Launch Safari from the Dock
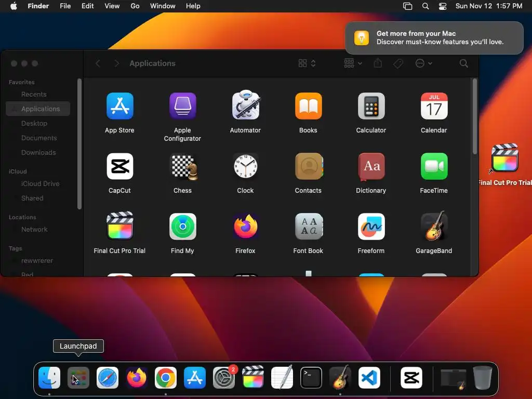Screen dimensions: 532x399 (108, 378)
